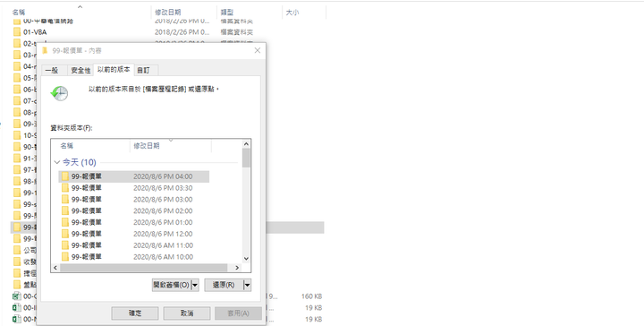Switch to the 一般 tab
The width and height of the screenshot is (644, 326).
pyautogui.click(x=52, y=71)
